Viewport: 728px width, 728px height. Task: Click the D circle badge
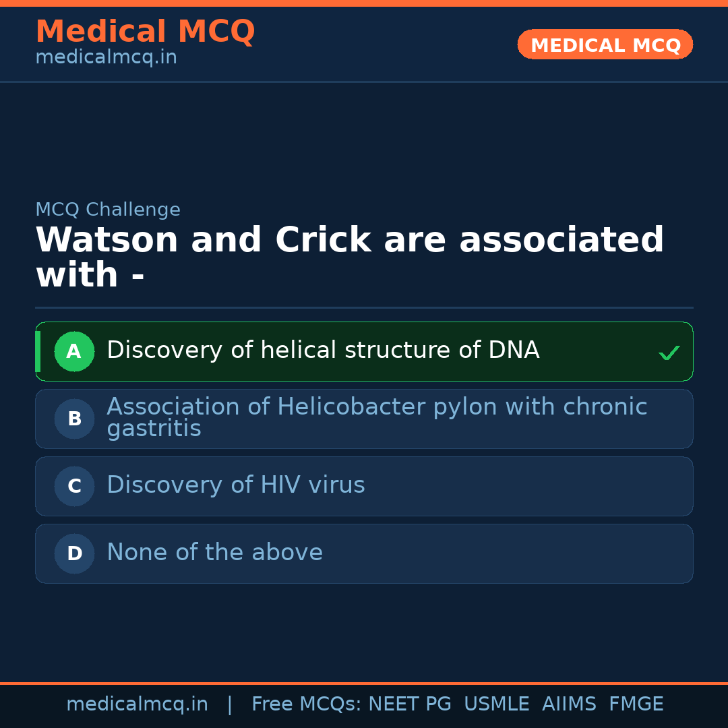click(x=74, y=553)
